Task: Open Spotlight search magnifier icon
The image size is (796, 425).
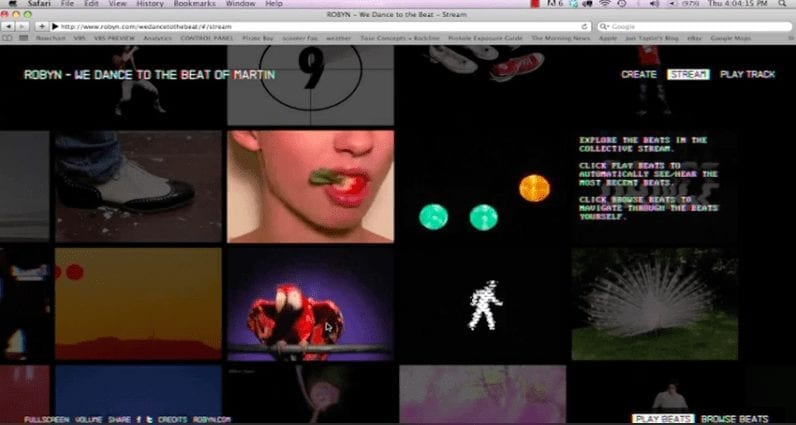Action: 782,4
